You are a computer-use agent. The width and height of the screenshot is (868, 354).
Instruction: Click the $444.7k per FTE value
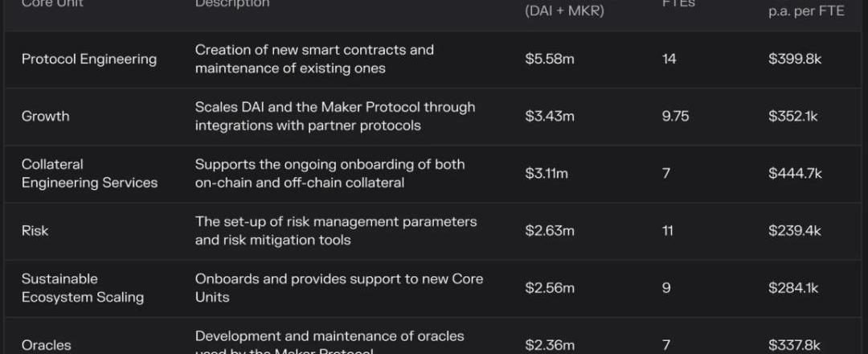tap(795, 174)
